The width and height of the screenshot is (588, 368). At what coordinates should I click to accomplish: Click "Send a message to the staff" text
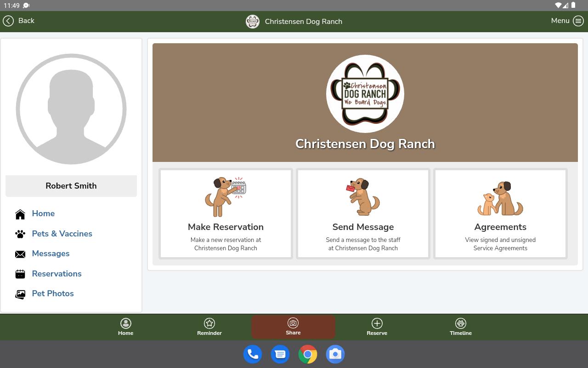point(363,240)
